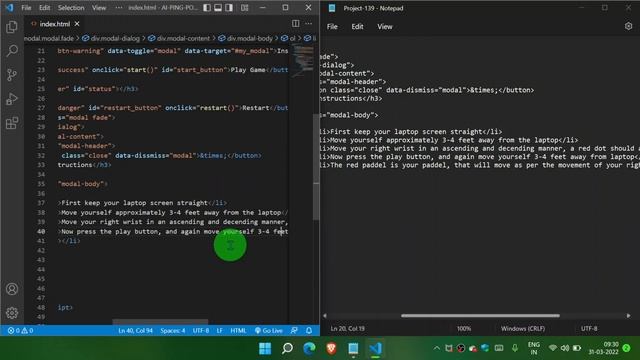Open Windows Start menu
Image resolution: width=640 pixels, height=360 pixels.
click(265, 348)
